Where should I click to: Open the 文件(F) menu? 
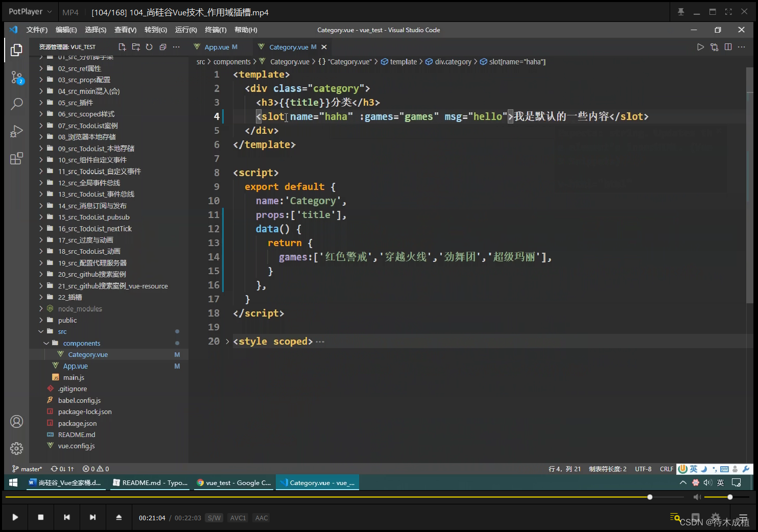coord(37,30)
